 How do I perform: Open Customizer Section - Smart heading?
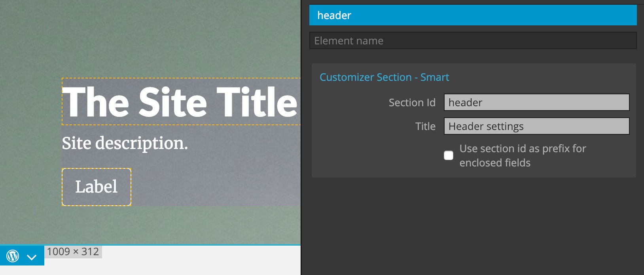[384, 77]
